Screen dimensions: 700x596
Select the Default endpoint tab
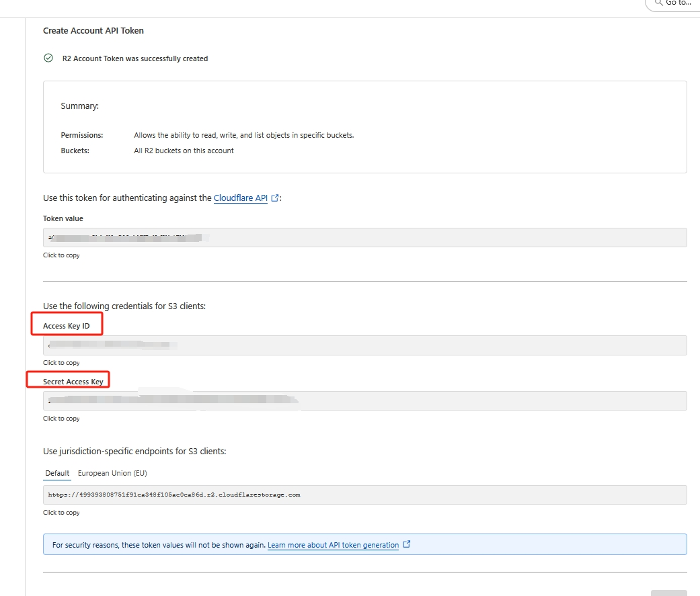[x=57, y=473]
